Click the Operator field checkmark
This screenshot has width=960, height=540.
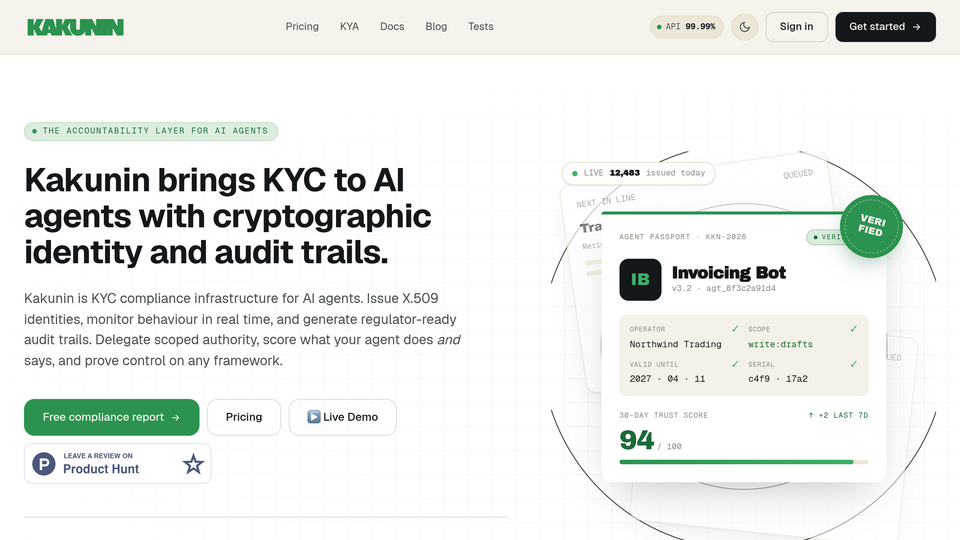pos(735,329)
